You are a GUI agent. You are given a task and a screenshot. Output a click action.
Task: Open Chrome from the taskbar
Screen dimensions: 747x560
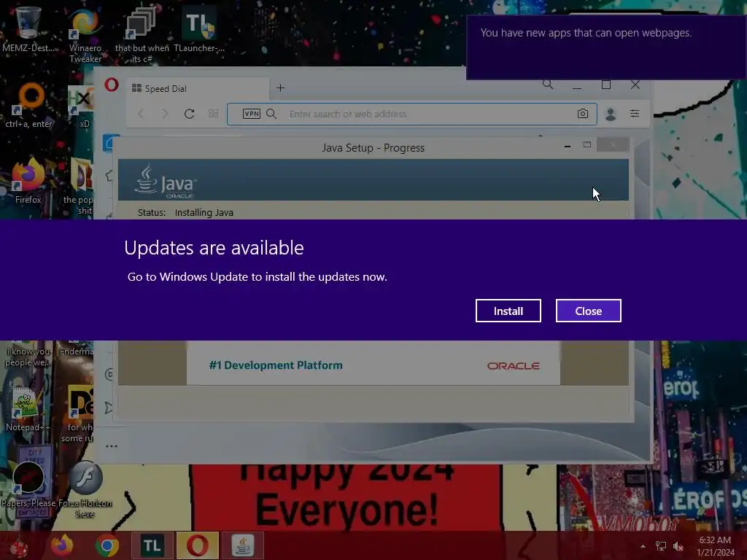pyautogui.click(x=107, y=545)
